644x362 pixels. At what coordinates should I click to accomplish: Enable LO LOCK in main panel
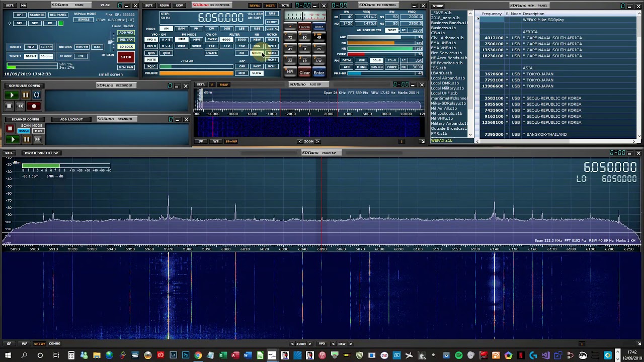[126, 47]
